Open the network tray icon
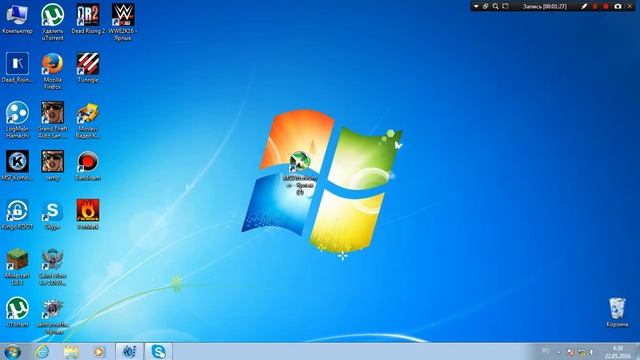Image resolution: width=640 pixels, height=360 pixels. [x=582, y=352]
